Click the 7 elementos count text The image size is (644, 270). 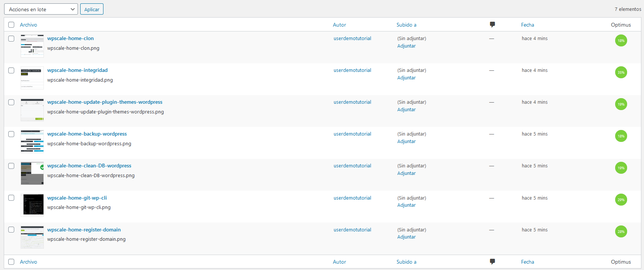point(628,9)
